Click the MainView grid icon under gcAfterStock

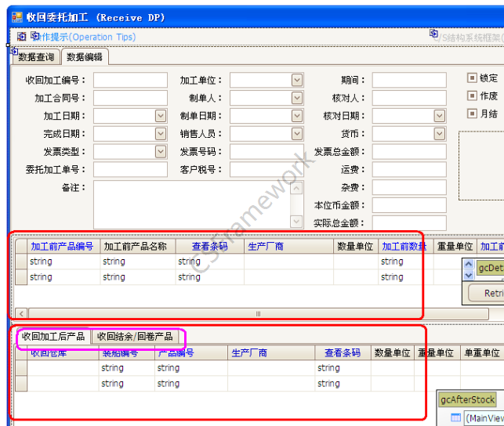coord(455,417)
